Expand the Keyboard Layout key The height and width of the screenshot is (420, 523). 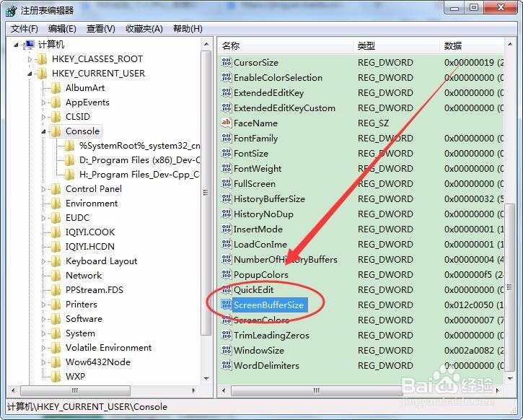(43, 261)
